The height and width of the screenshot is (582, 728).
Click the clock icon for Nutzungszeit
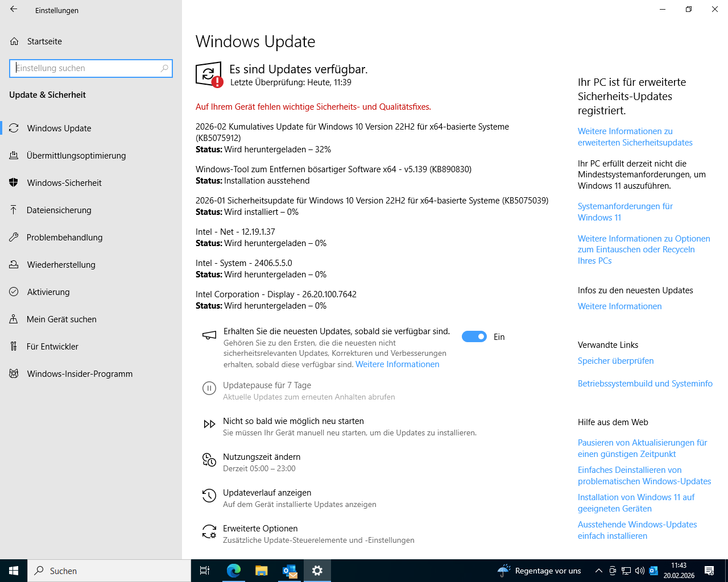point(209,460)
